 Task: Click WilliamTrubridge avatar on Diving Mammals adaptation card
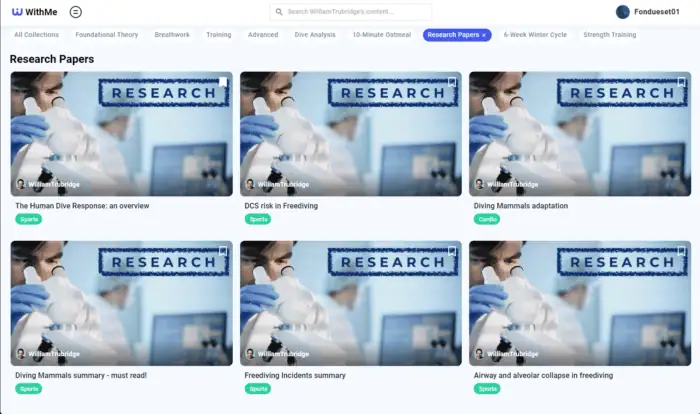pos(479,184)
